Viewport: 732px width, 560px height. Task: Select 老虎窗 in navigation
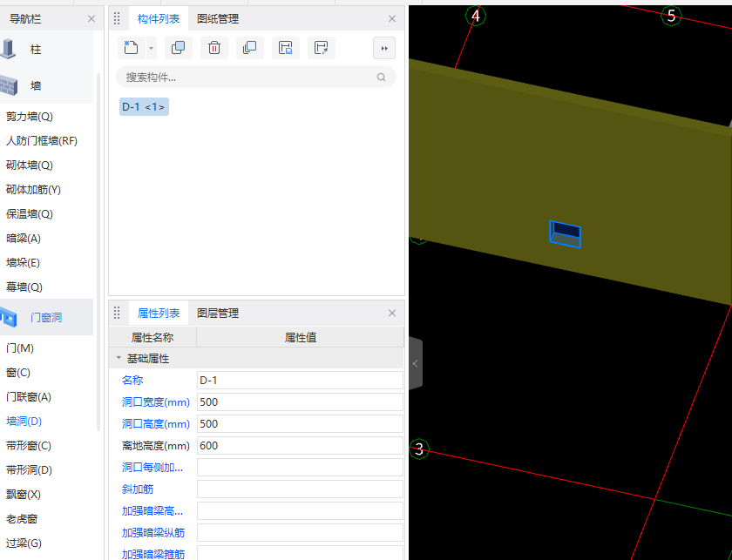(x=22, y=519)
